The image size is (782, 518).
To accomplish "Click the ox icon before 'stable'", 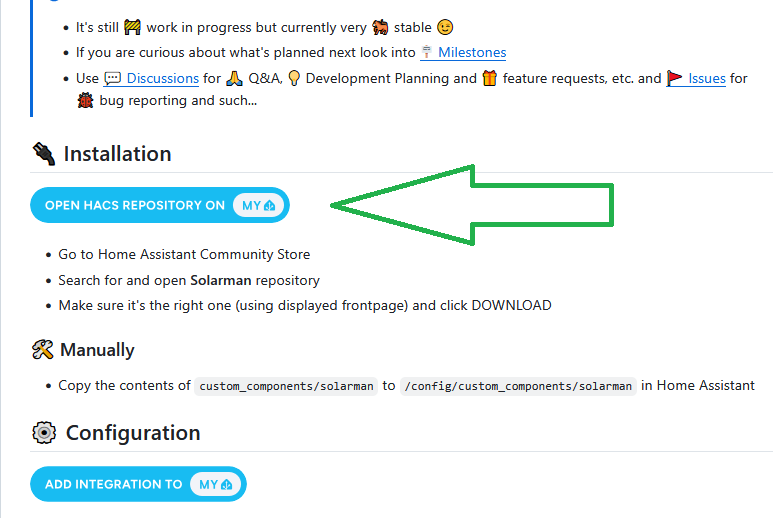I will 380,27.
